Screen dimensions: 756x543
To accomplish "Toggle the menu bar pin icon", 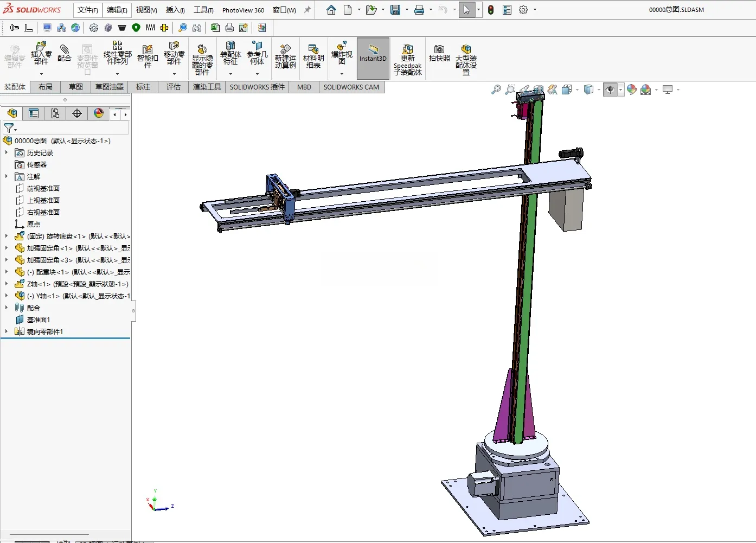I will click(307, 10).
